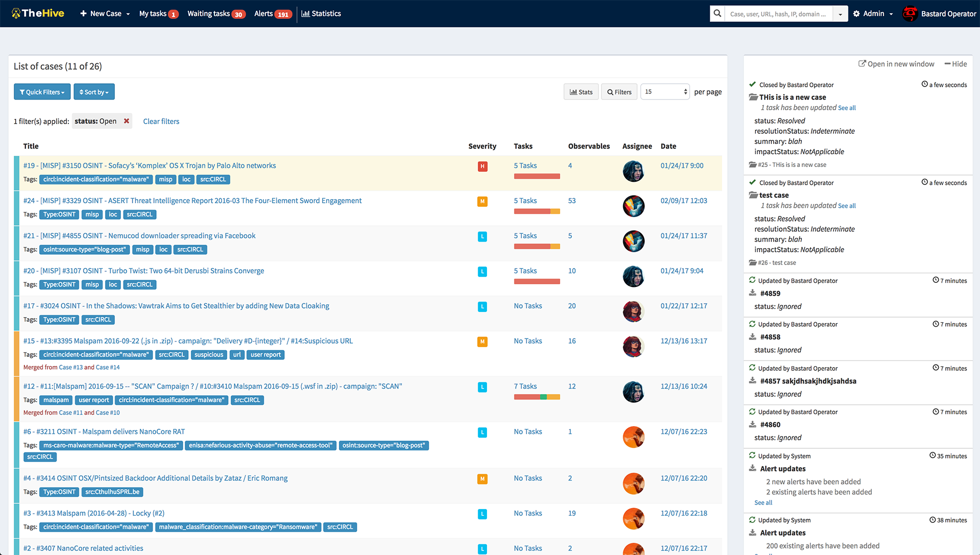980x555 pixels.
Task: Open Admin settings menu
Action: 872,13
